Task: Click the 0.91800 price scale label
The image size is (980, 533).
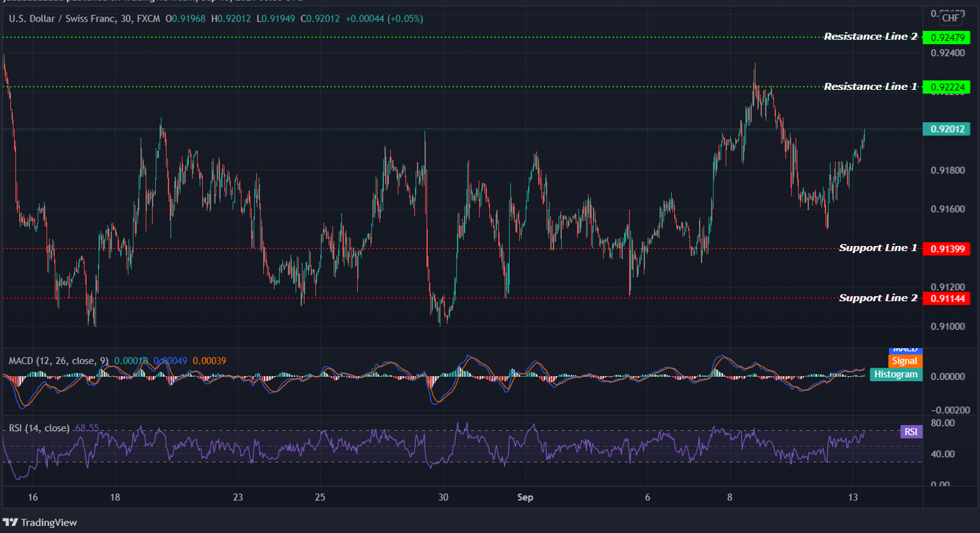Action: coord(948,170)
